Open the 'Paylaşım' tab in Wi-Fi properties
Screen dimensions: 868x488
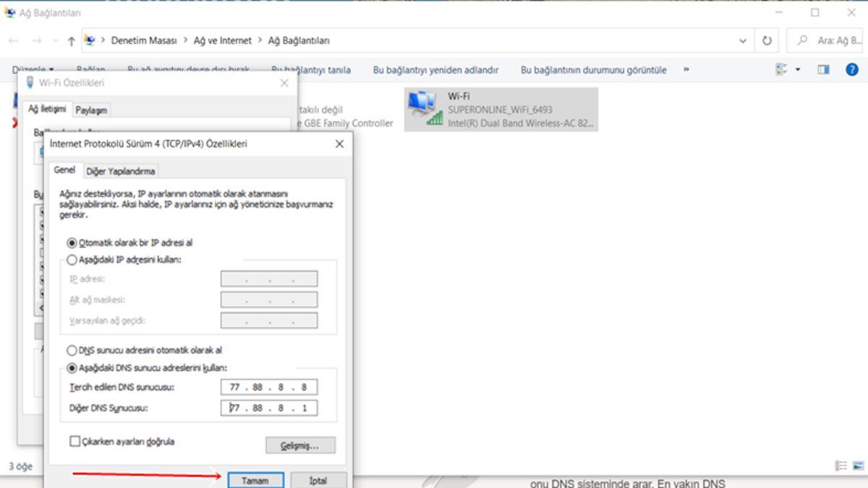pyautogui.click(x=91, y=110)
